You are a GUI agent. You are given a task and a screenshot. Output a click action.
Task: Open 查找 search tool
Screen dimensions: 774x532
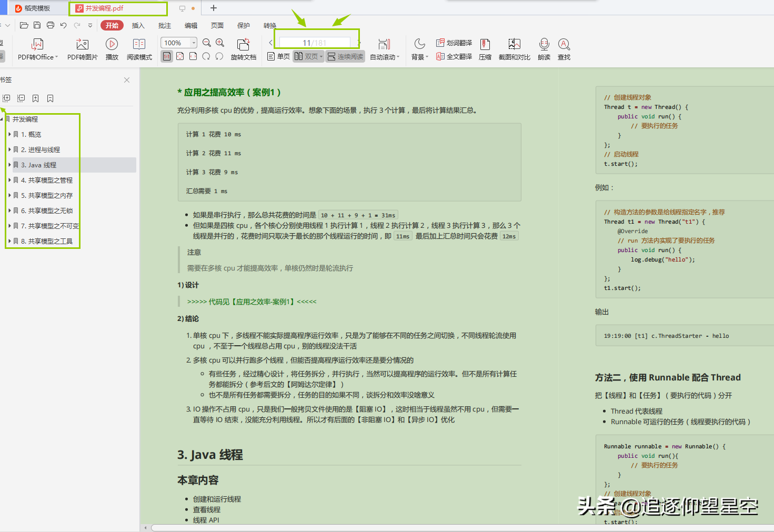click(x=564, y=49)
